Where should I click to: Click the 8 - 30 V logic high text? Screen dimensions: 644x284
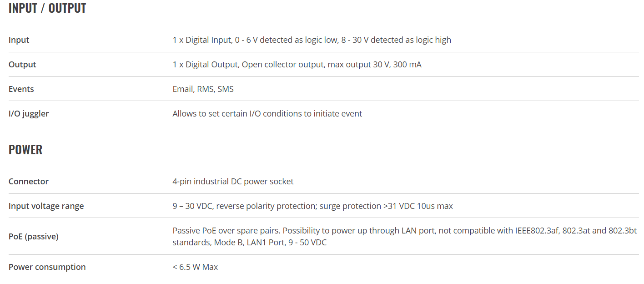point(397,40)
